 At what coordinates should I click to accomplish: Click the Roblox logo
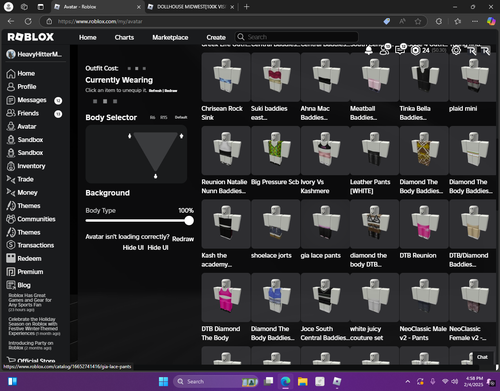[x=31, y=37]
